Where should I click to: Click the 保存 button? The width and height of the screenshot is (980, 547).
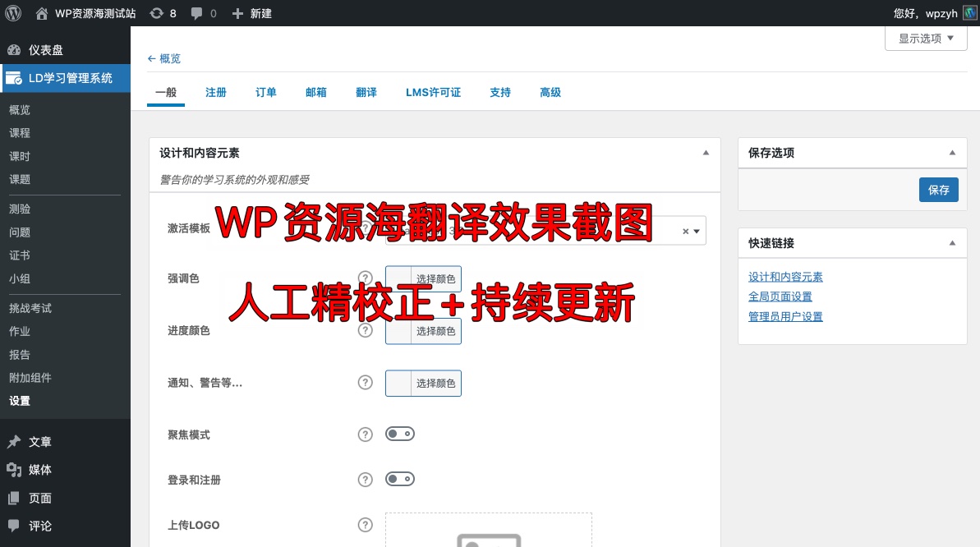click(938, 190)
